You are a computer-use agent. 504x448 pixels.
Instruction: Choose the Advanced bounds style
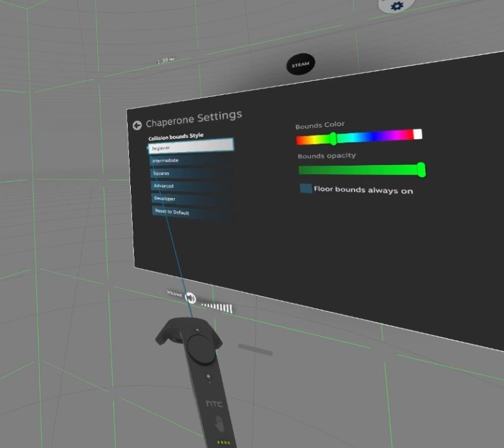pyautogui.click(x=192, y=185)
